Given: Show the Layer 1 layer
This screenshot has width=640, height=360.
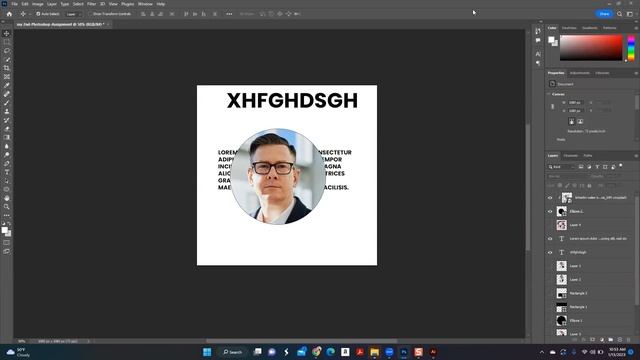Looking at the screenshot, I should [550, 266].
